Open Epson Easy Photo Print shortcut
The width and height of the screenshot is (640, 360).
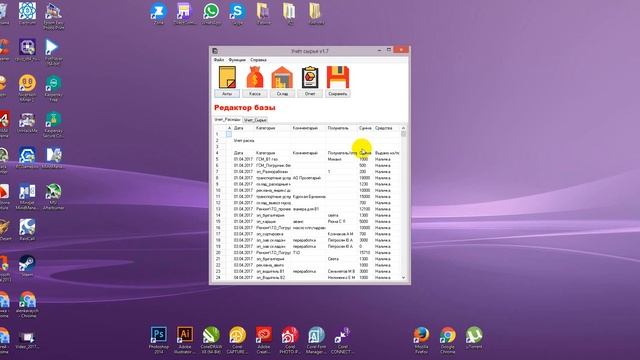(x=53, y=16)
